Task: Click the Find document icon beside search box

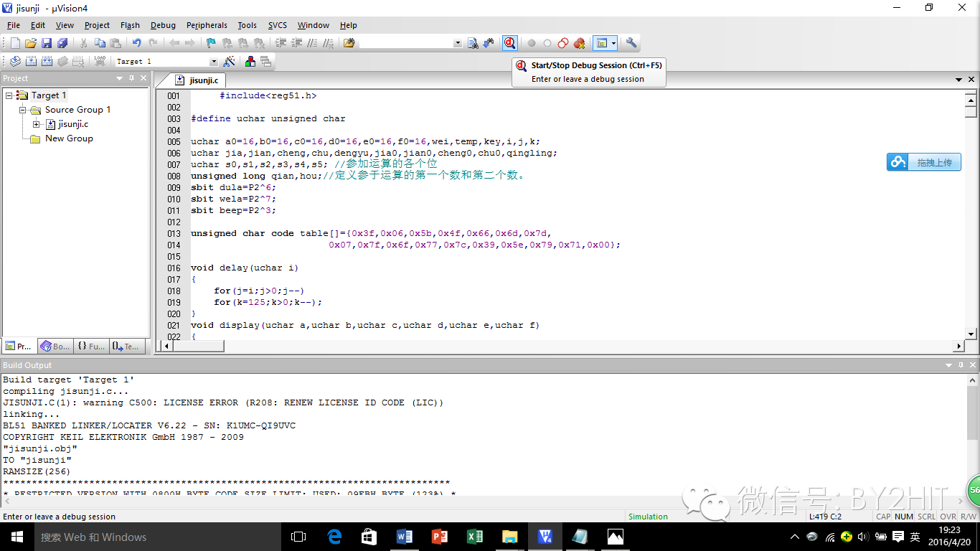Action: (x=473, y=43)
